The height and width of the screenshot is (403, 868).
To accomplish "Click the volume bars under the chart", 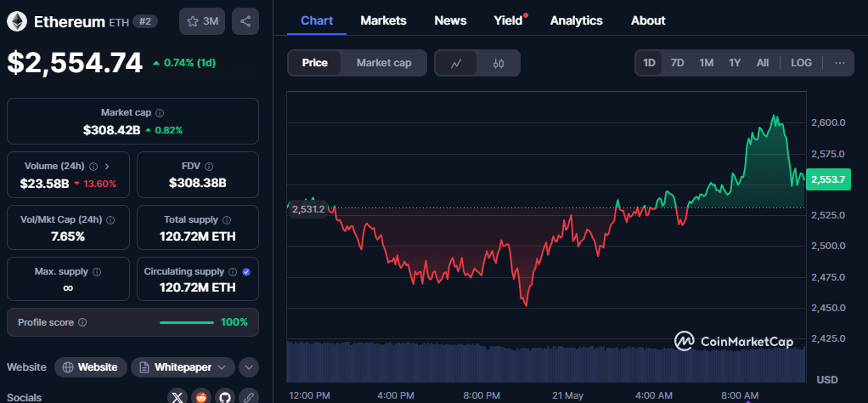I will (x=546, y=361).
